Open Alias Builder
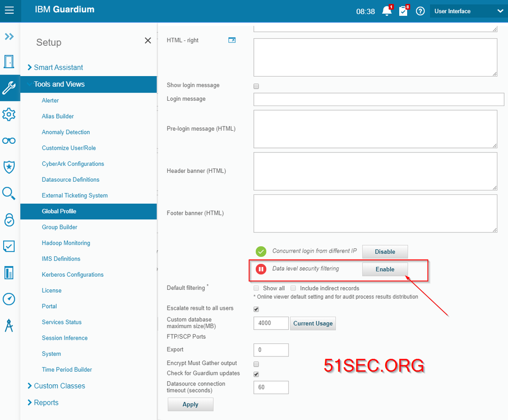This screenshot has height=420, width=508. [x=58, y=116]
